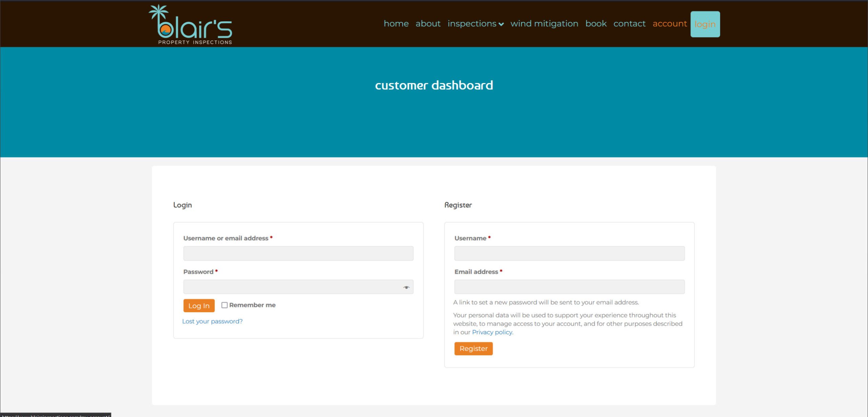Open the wind mitigation page
Image resolution: width=868 pixels, height=417 pixels.
[x=544, y=24]
